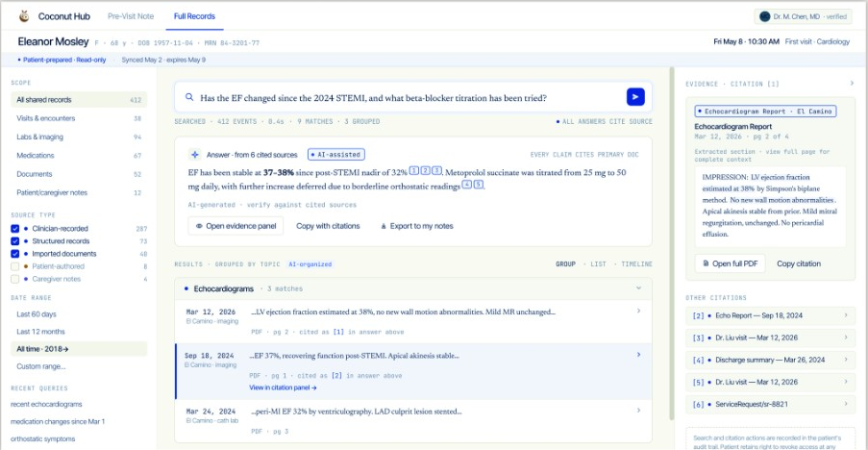This screenshot has width=868, height=450.
Task: Filter scope to Visits & encounters
Action: (79, 118)
